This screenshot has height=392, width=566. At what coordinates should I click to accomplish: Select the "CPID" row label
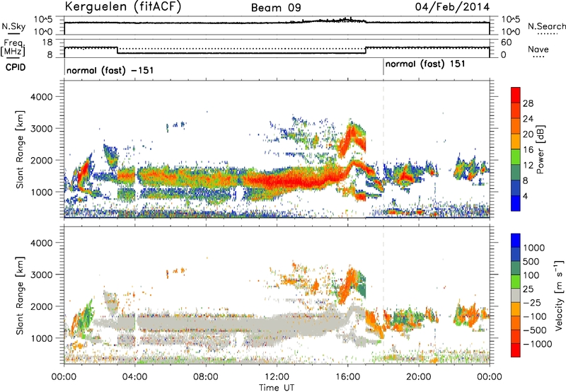(16, 67)
